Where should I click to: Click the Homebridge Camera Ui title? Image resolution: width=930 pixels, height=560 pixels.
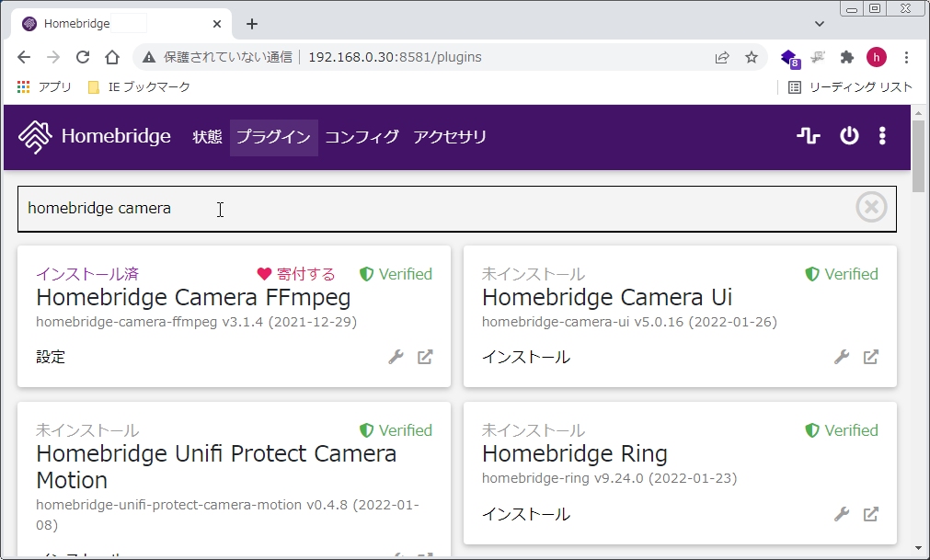point(607,297)
